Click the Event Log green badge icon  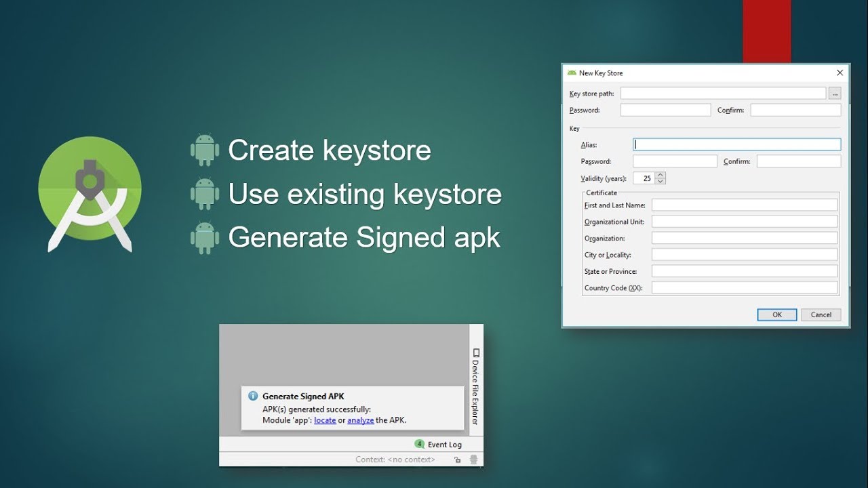tap(419, 445)
